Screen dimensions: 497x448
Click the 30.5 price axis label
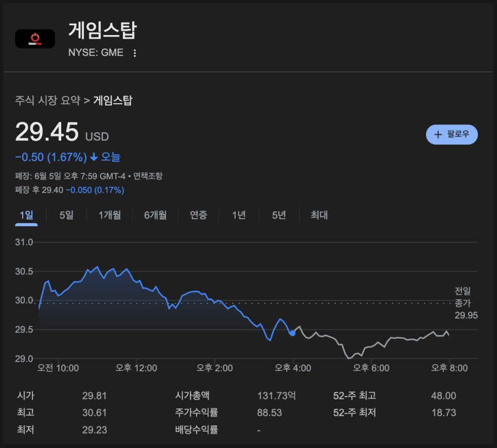point(24,272)
